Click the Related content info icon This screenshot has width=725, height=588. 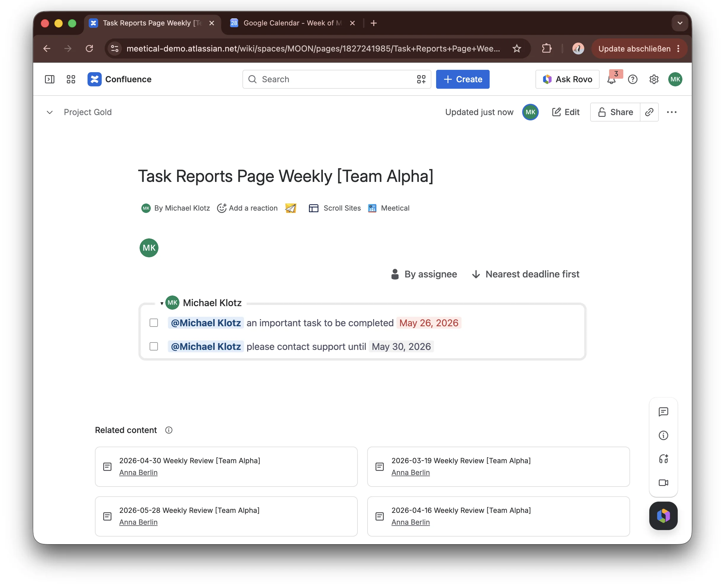click(x=169, y=430)
